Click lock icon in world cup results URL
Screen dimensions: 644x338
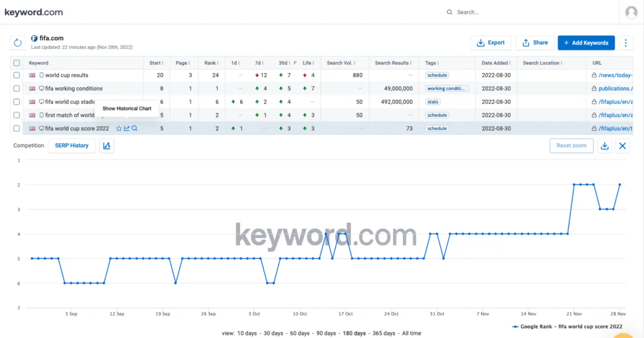pos(594,75)
